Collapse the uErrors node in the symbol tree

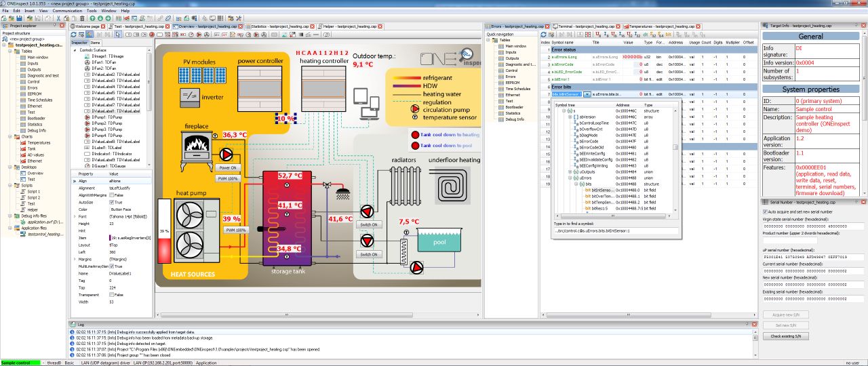click(570, 178)
